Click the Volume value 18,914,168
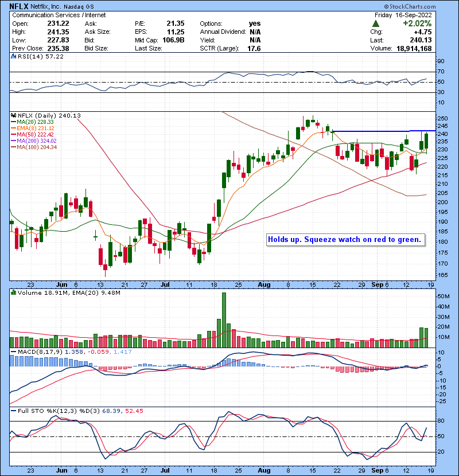 click(414, 49)
